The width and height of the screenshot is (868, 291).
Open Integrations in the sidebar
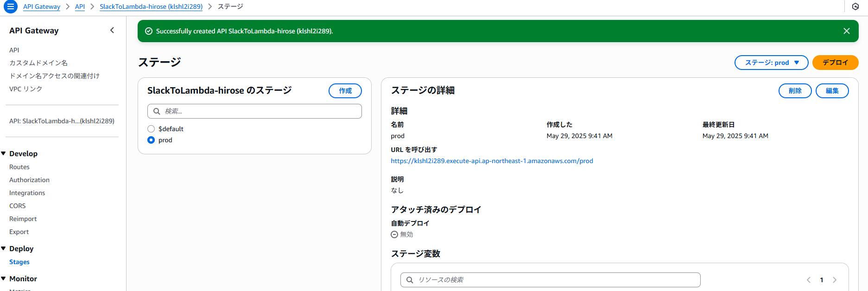[x=27, y=193]
